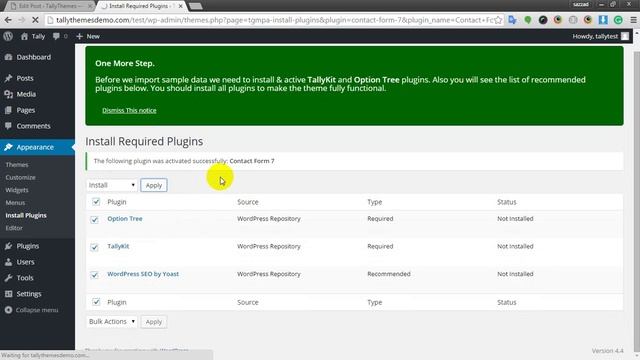Close the Install Required Plugins tab
Screen dimensions: 640x360
pos(180,6)
